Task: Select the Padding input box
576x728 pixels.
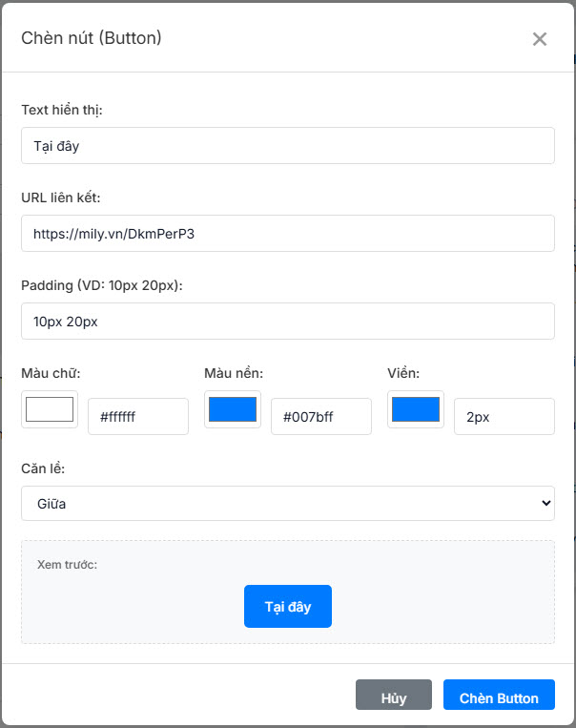Action: click(287, 321)
